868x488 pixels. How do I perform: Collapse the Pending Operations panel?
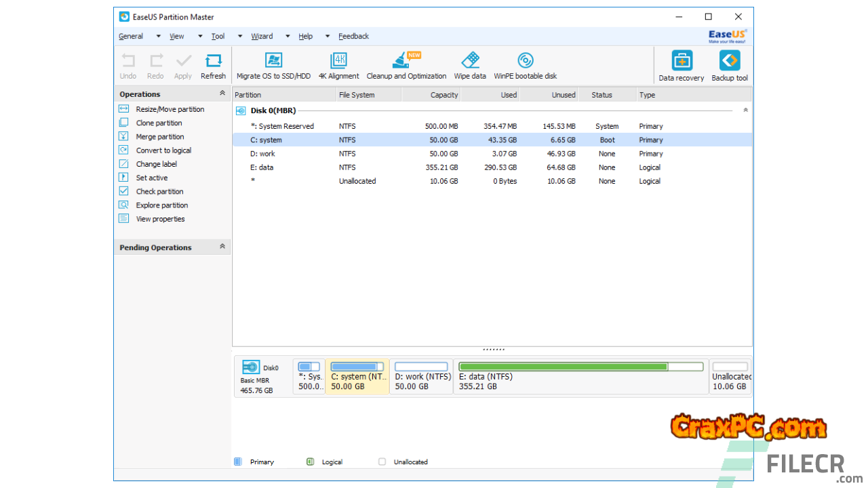click(x=222, y=247)
